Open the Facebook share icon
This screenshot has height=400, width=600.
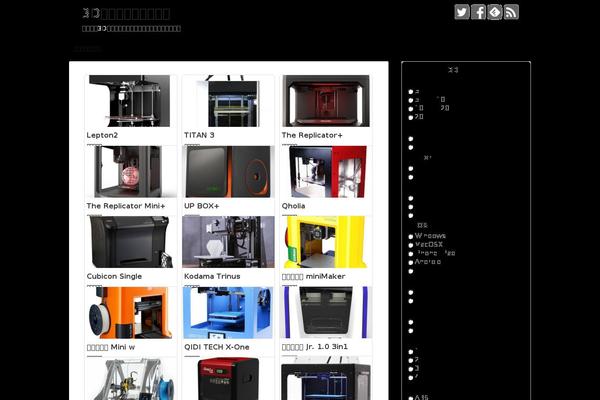(x=478, y=12)
